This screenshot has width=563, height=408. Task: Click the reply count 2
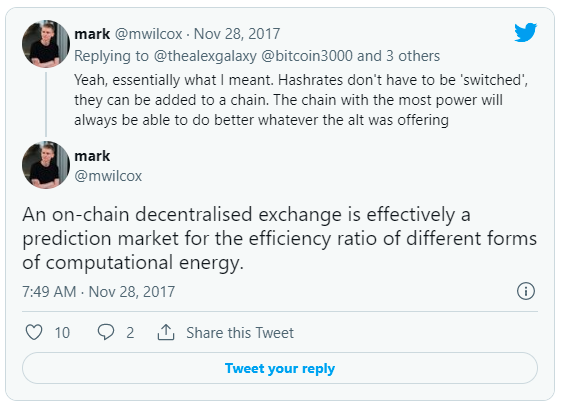(130, 333)
